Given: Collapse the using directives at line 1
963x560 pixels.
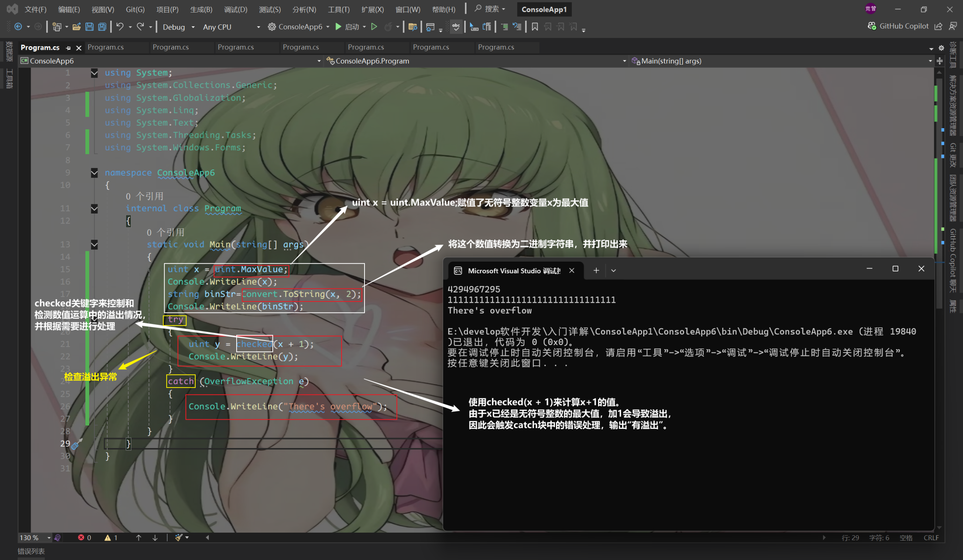Looking at the screenshot, I should click(x=94, y=73).
